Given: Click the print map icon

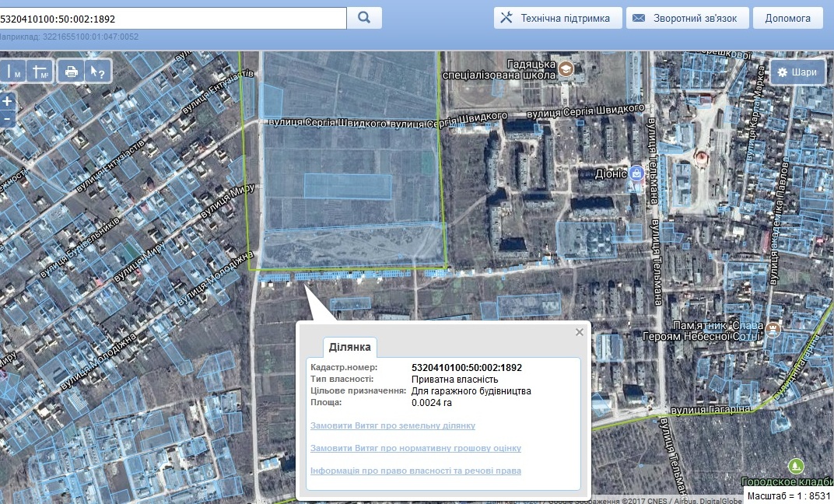Looking at the screenshot, I should (72, 72).
